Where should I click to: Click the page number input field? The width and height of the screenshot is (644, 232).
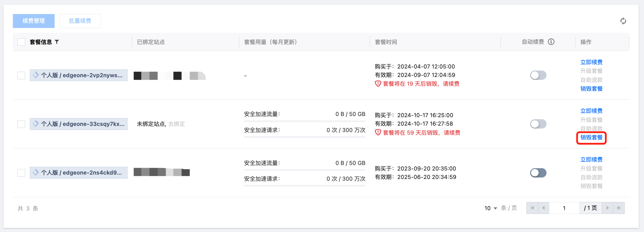coord(564,208)
